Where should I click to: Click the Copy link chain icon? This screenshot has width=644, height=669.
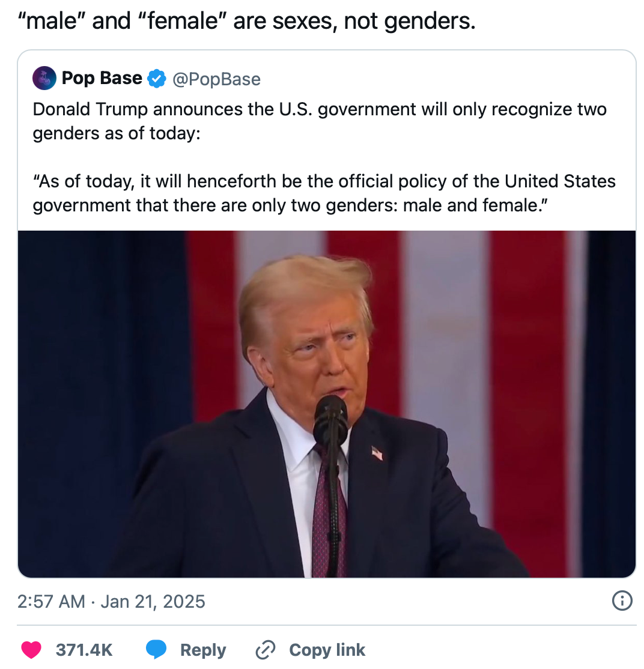click(x=264, y=650)
